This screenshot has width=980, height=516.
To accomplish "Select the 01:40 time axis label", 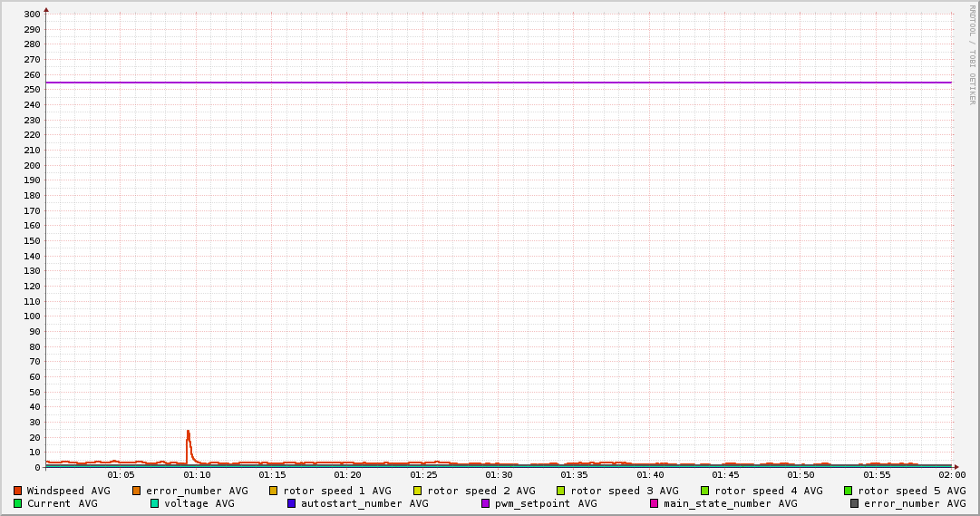I will point(650,475).
